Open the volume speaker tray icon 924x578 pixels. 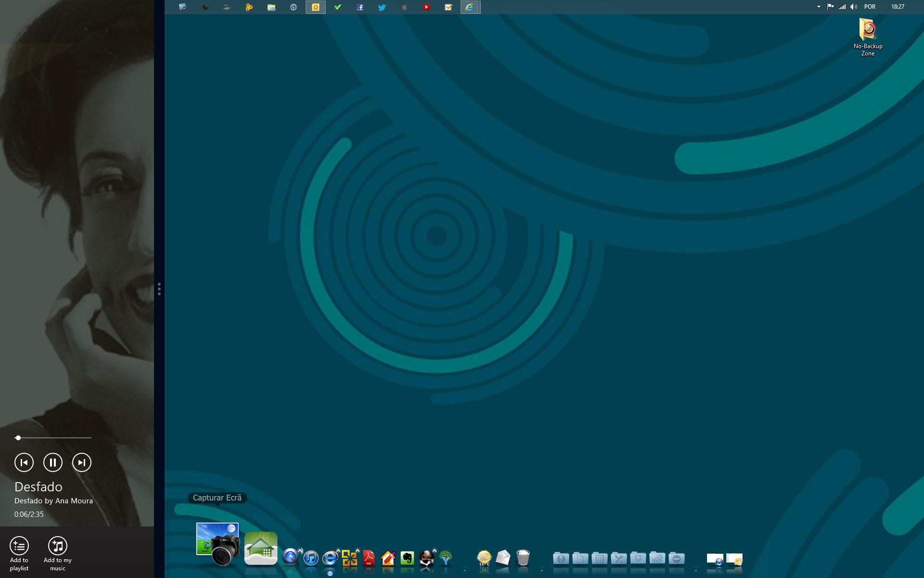coord(853,7)
